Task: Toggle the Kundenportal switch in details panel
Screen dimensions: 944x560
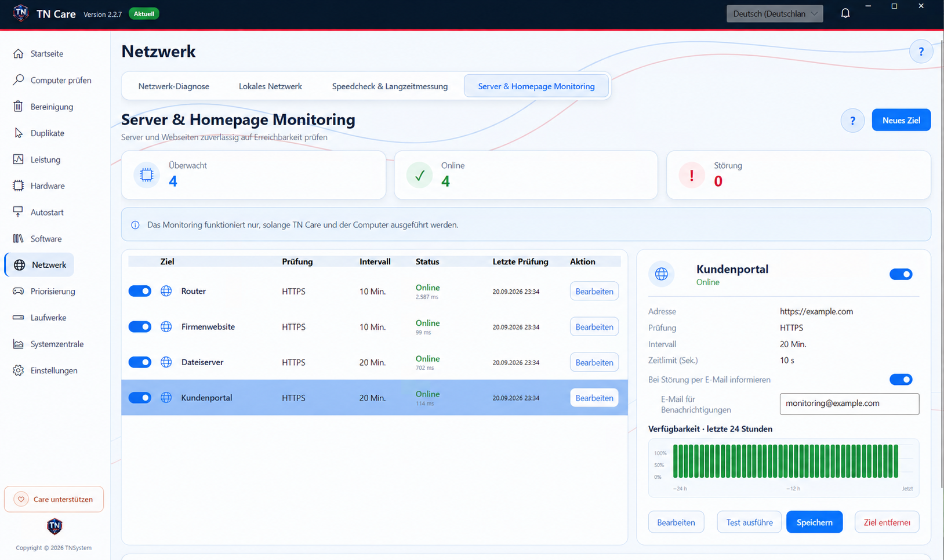Action: (901, 274)
